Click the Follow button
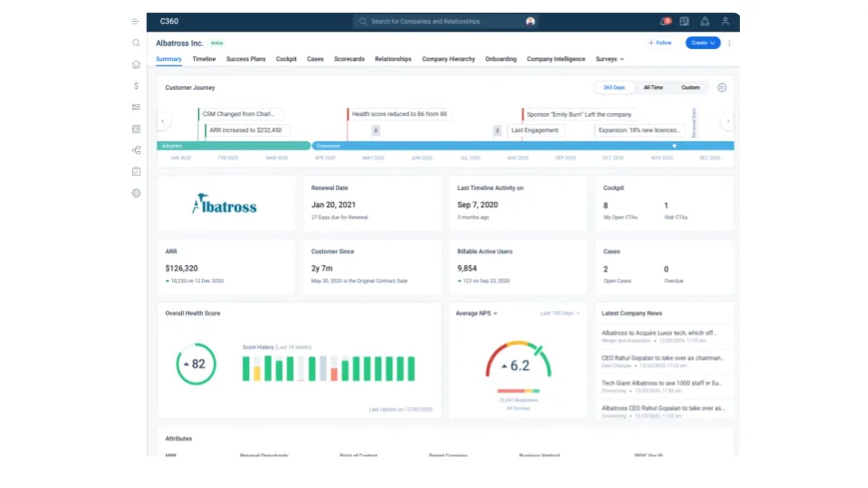The image size is (868, 488). tap(660, 43)
